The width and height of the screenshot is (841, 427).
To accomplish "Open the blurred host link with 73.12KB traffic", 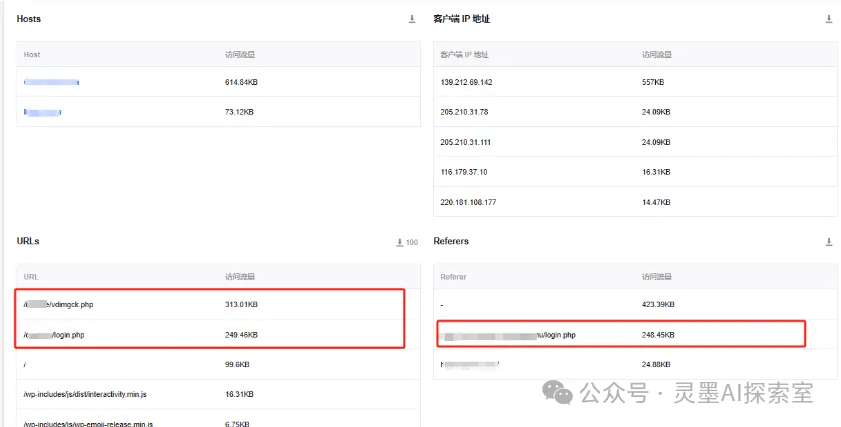I will (43, 112).
